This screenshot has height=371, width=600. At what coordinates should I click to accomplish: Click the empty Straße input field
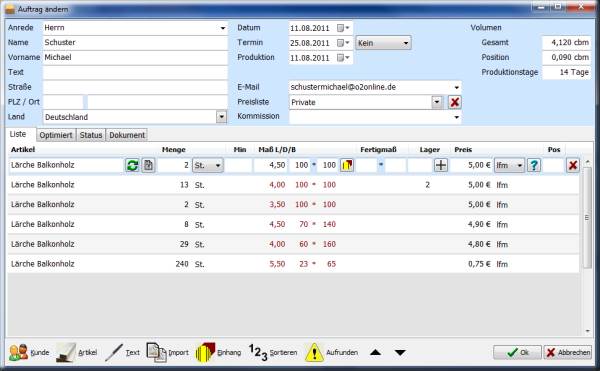[x=135, y=87]
